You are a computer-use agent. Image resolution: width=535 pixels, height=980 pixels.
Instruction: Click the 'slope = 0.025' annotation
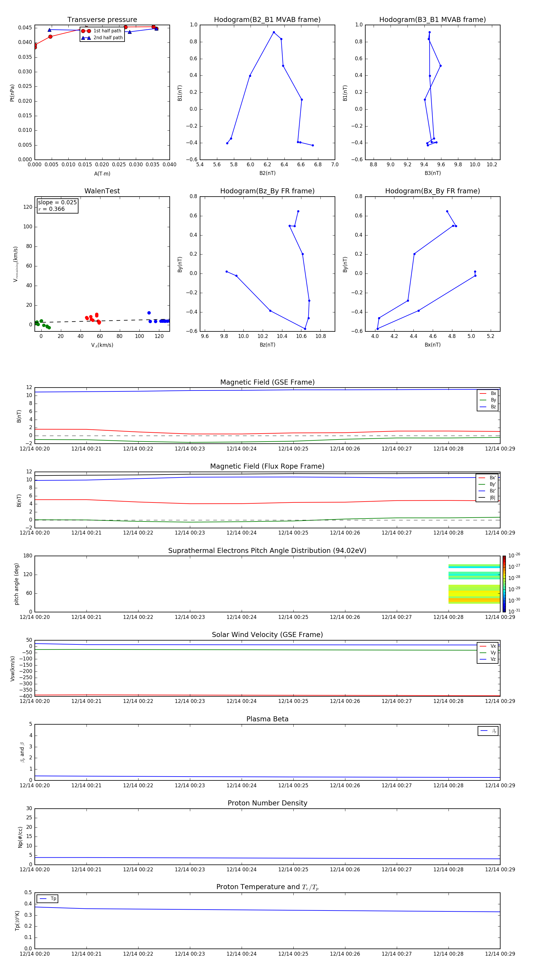click(x=57, y=203)
